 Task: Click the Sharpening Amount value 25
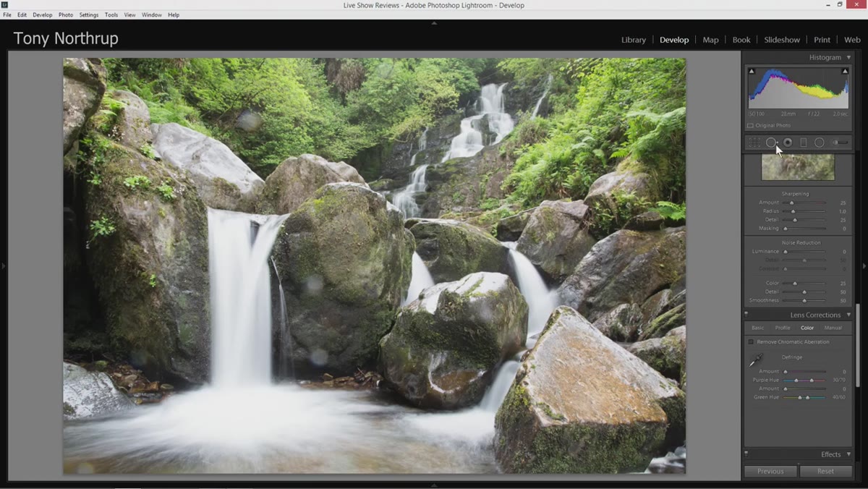pos(843,203)
